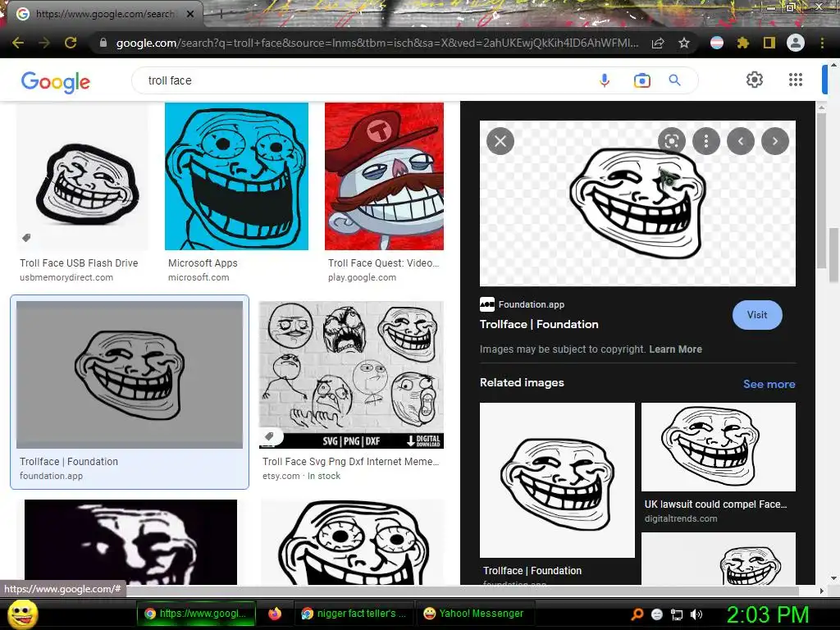Open Troll Face Quest red image
Screen dimensions: 840x630
384,176
